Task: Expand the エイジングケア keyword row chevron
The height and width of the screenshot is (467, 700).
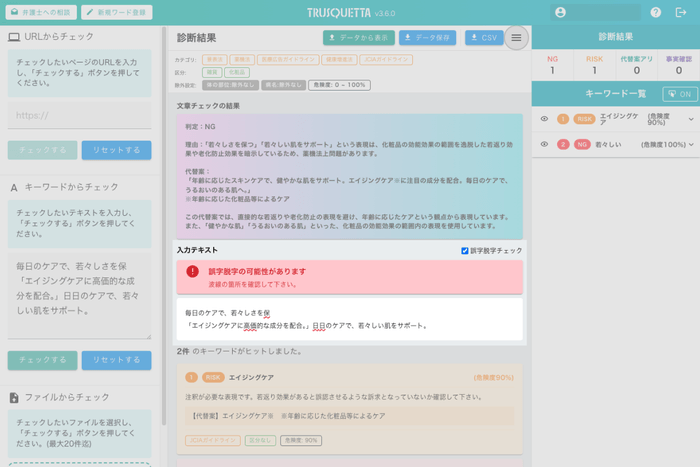Action: (x=690, y=119)
